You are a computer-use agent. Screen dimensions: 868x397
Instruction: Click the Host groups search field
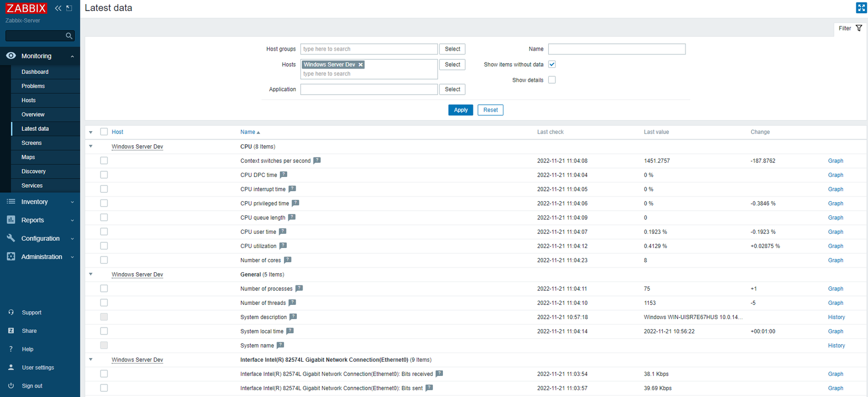[369, 49]
